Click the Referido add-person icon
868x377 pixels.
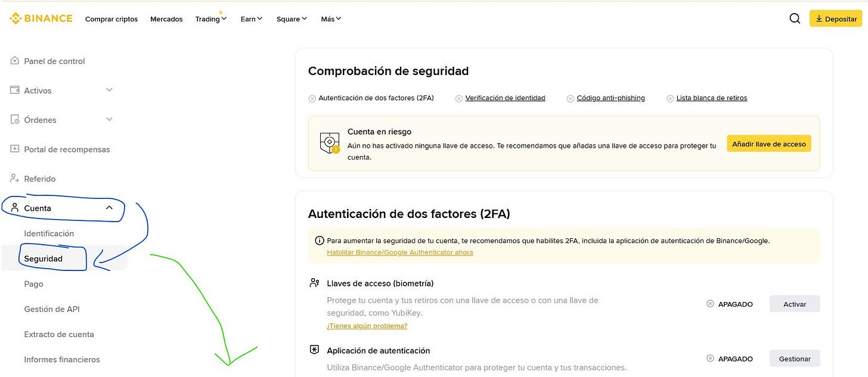point(15,179)
